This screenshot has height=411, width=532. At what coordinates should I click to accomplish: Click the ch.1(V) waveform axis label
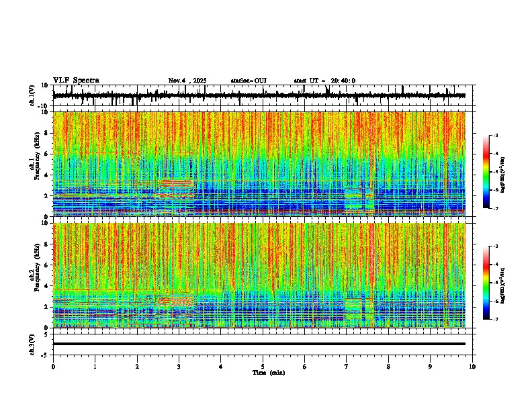32,95
